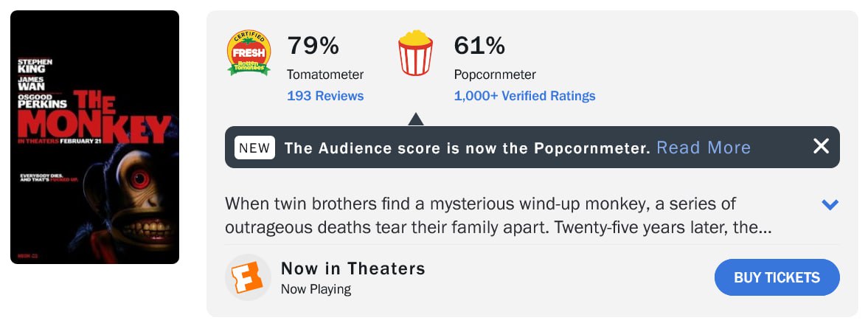The height and width of the screenshot is (326, 868).
Task: Dismiss the Popcornmeter announcement banner
Action: 821,147
